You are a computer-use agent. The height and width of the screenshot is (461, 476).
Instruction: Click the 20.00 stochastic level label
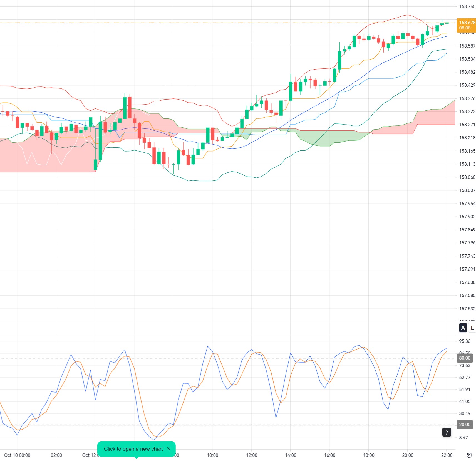click(465, 425)
